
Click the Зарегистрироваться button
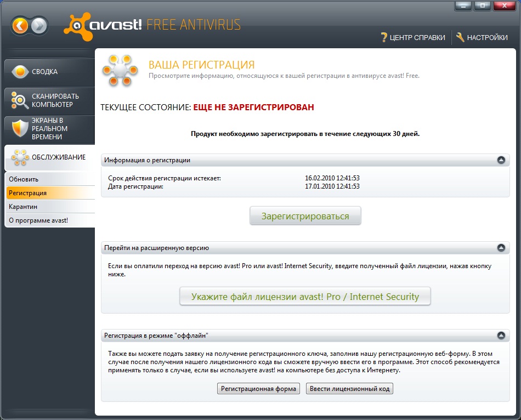pos(305,216)
